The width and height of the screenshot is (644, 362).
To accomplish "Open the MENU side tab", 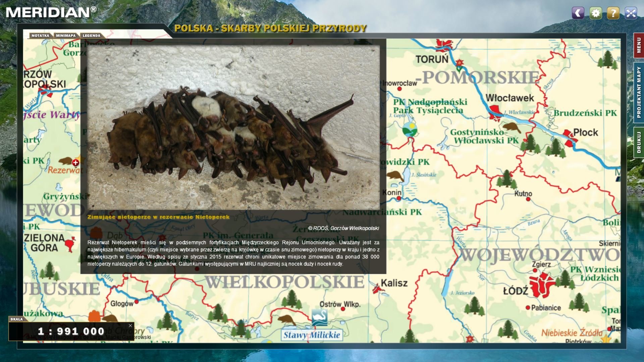I will 639,45.
